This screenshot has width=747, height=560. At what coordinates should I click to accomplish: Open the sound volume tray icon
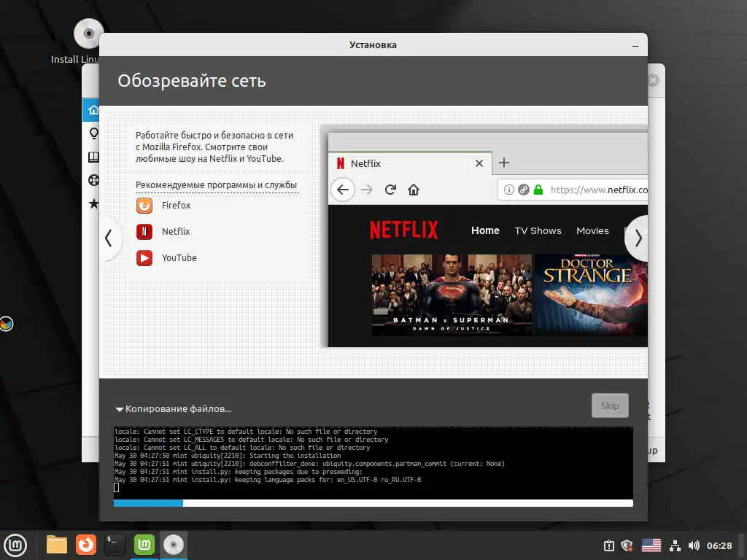tap(694, 545)
